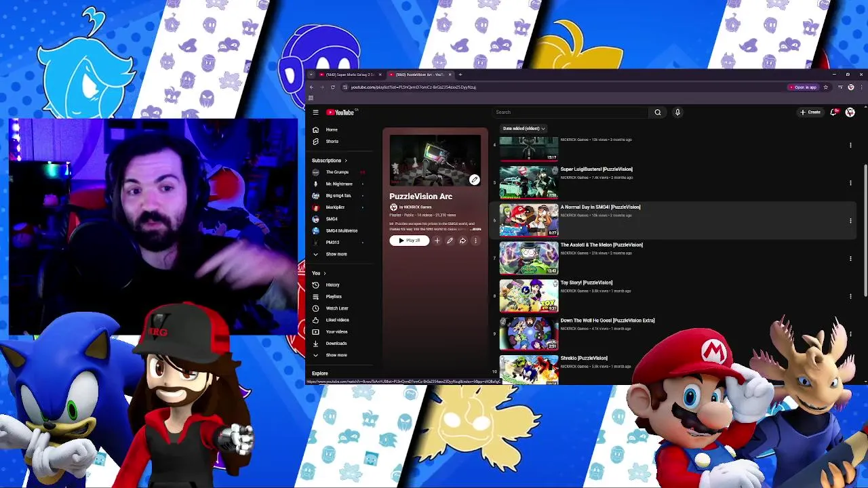Viewport: 868px width, 488px height.
Task: Open the You section chevron
Action: 325,273
